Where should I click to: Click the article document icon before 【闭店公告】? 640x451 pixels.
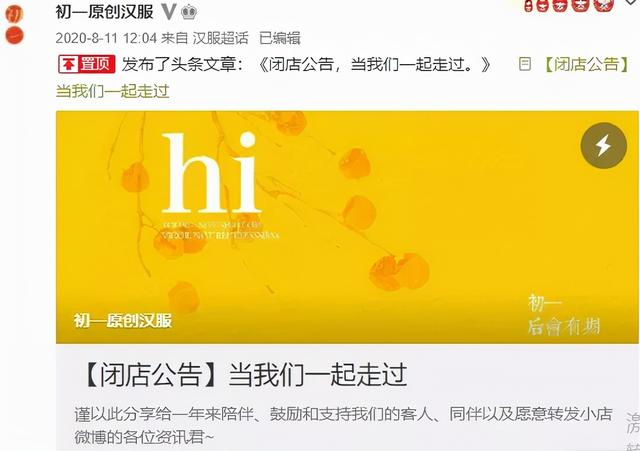pyautogui.click(x=525, y=64)
